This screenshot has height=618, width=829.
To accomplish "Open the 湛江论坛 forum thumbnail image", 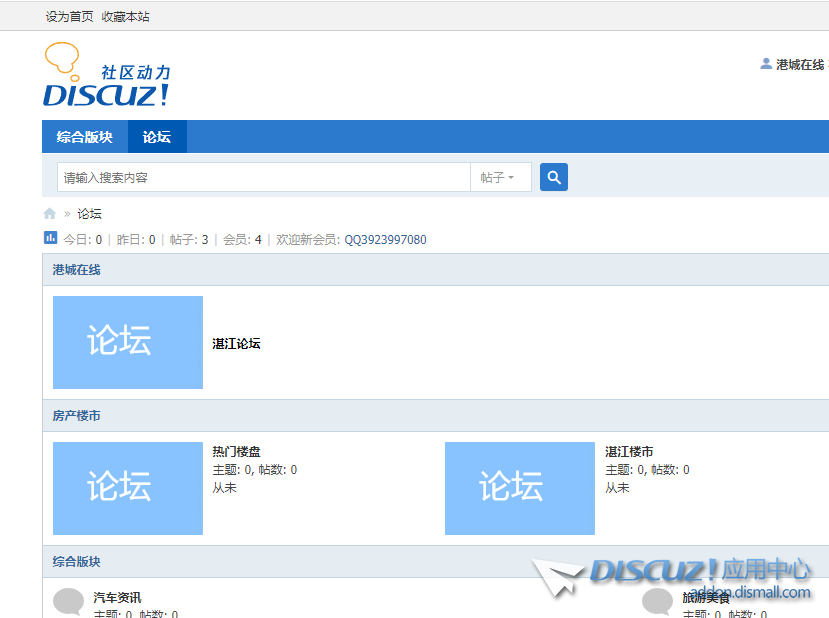I will [x=128, y=342].
